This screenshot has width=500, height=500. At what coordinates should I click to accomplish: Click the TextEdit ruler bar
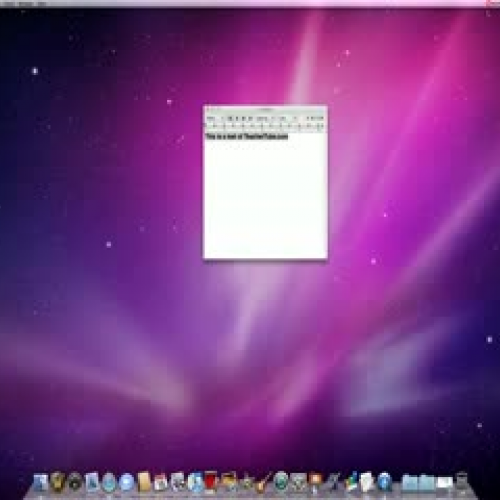(265, 126)
